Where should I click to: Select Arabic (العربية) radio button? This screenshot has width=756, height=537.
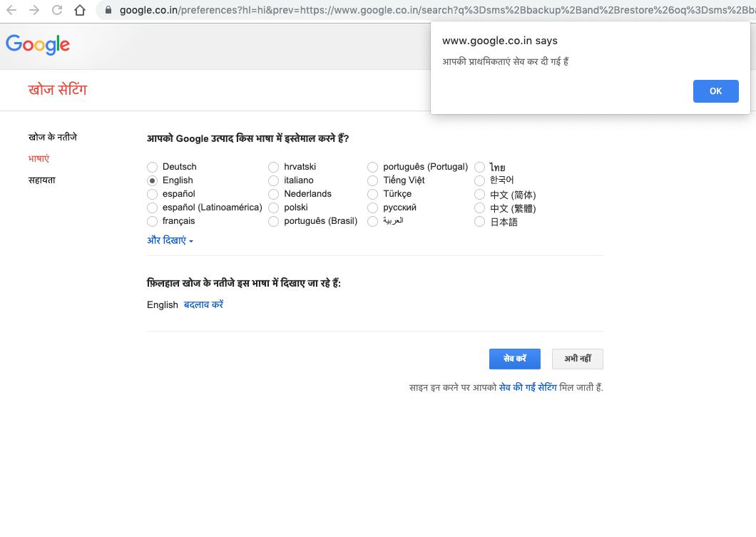[x=373, y=221]
